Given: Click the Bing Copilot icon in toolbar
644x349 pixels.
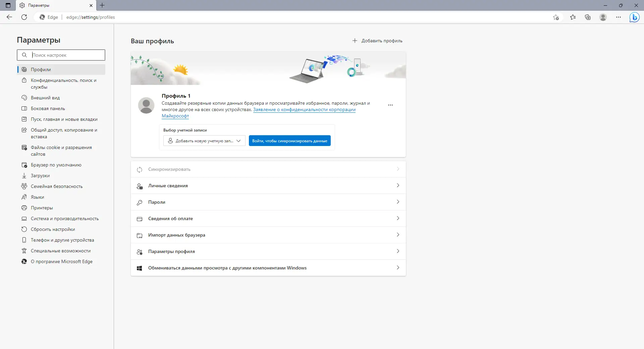Looking at the screenshot, I should (635, 17).
